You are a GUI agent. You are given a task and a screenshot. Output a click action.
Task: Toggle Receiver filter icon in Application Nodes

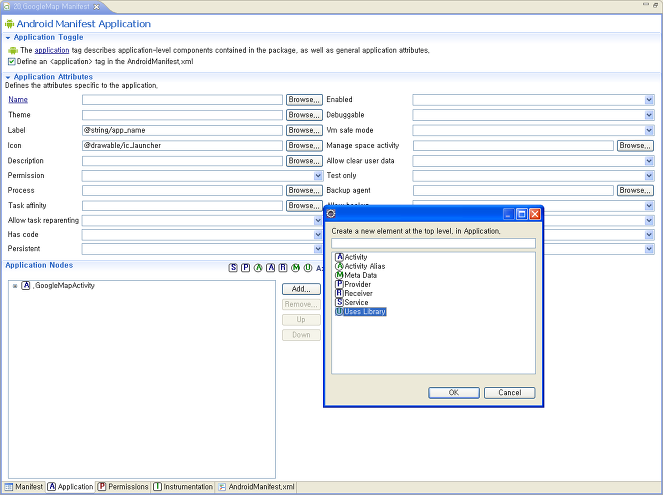point(283,268)
